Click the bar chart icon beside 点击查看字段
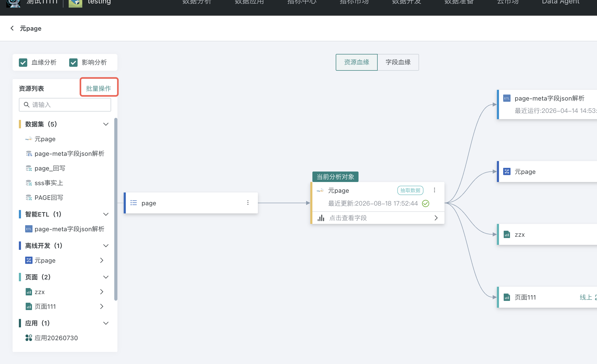Viewport: 597px width, 364px height. click(x=321, y=218)
